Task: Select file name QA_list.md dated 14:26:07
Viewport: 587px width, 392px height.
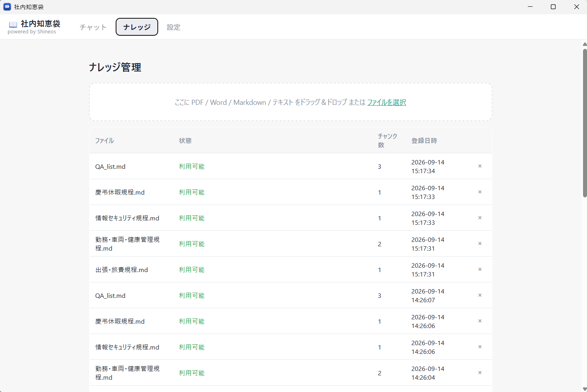Action: coord(110,295)
